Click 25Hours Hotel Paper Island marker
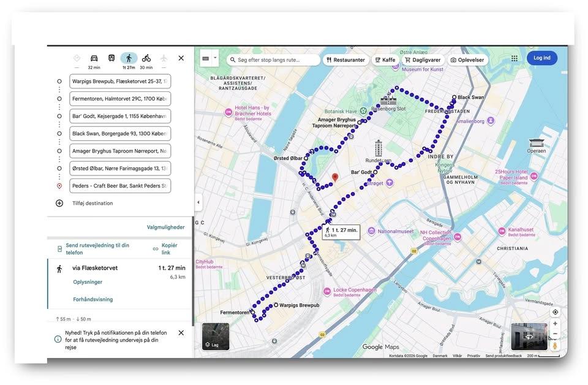588x385 pixels. tap(534, 176)
